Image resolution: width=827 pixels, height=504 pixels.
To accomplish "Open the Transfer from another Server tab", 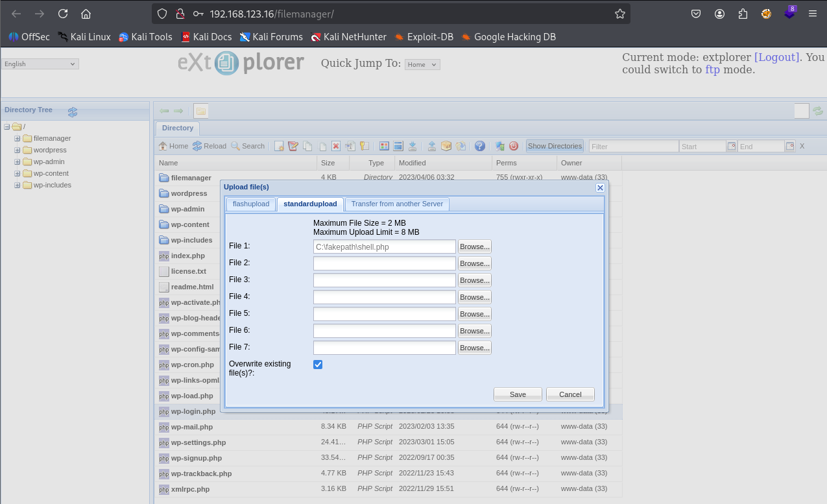I will coord(397,204).
